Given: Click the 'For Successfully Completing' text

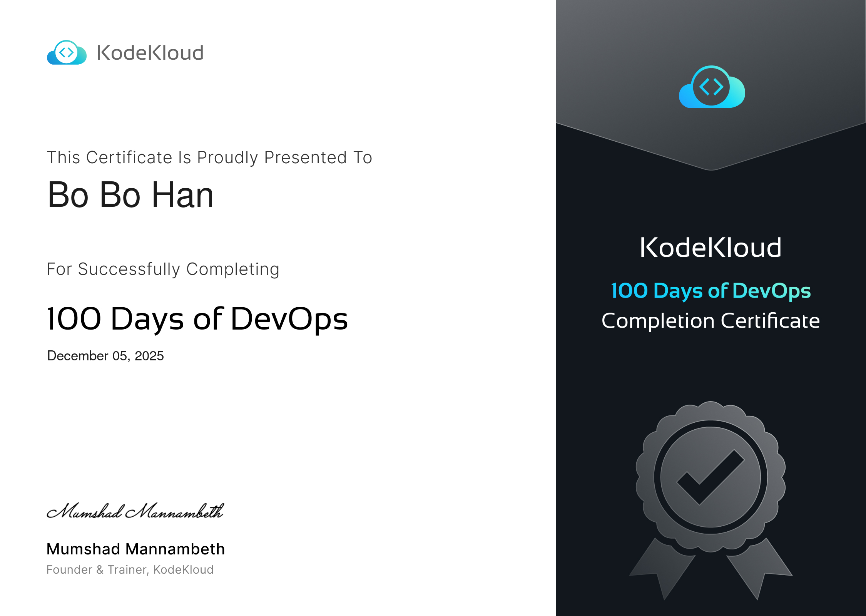Looking at the screenshot, I should point(163,269).
